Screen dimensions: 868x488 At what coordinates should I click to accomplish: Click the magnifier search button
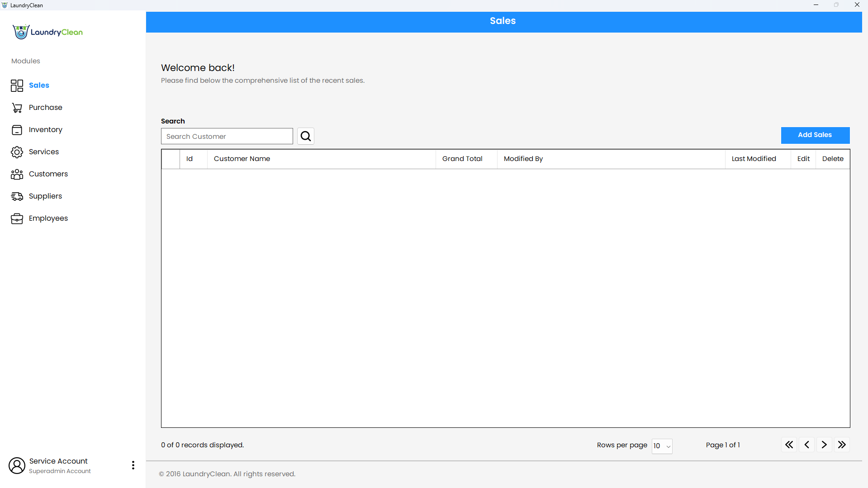click(x=306, y=136)
